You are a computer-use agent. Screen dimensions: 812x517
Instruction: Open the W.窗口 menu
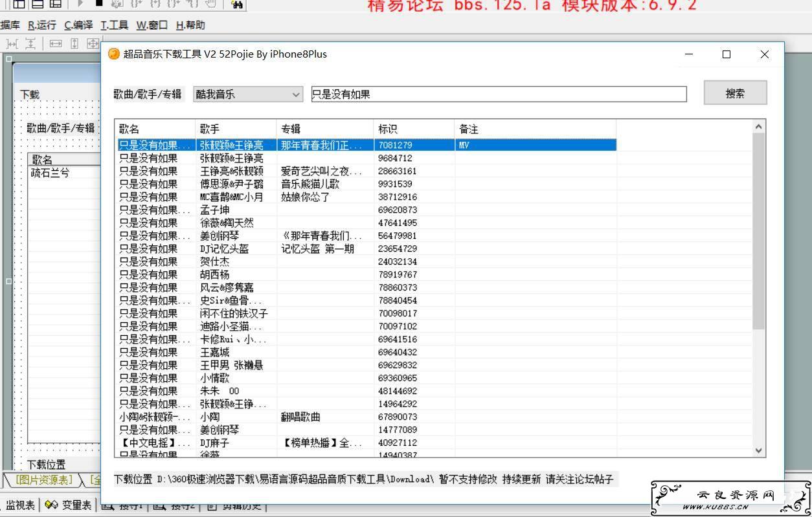coord(152,25)
